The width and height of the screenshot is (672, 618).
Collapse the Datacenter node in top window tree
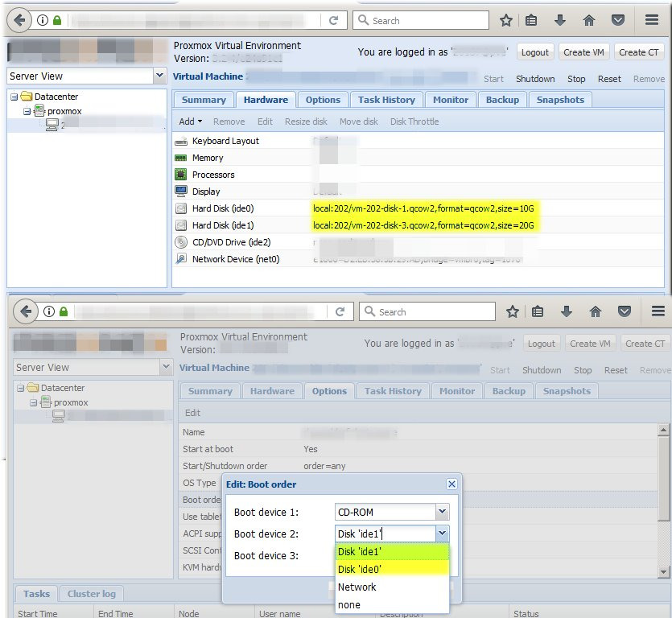click(14, 97)
